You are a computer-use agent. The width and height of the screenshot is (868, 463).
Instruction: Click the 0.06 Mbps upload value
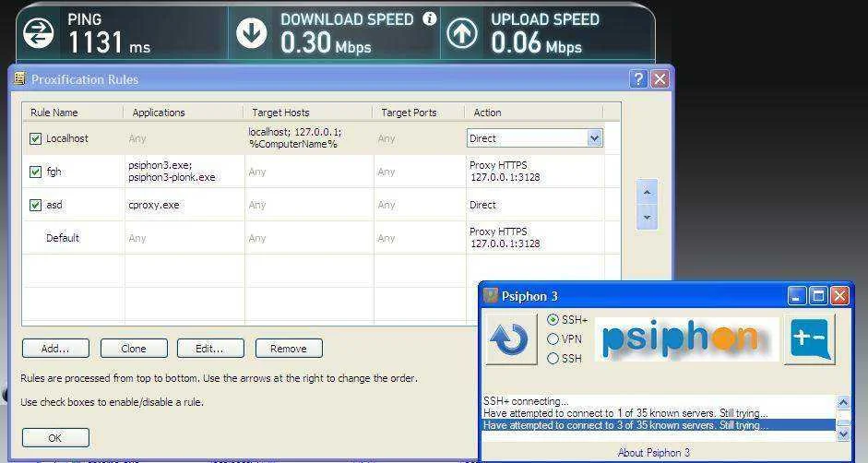[x=536, y=42]
